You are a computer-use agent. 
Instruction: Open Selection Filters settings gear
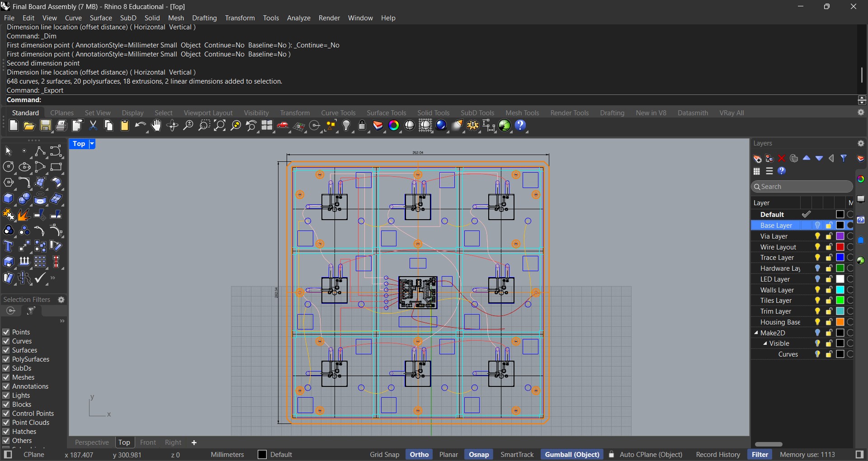point(61,300)
